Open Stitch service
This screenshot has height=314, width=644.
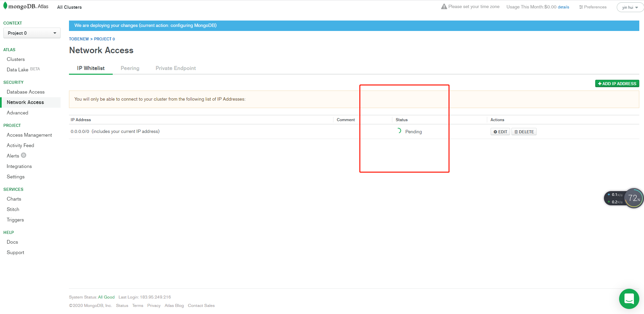13,209
